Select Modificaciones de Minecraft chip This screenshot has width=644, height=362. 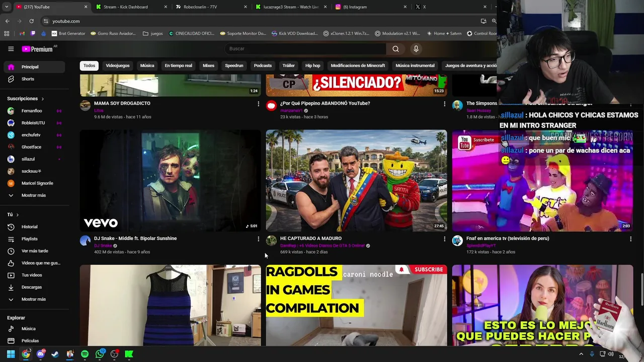[x=358, y=66]
